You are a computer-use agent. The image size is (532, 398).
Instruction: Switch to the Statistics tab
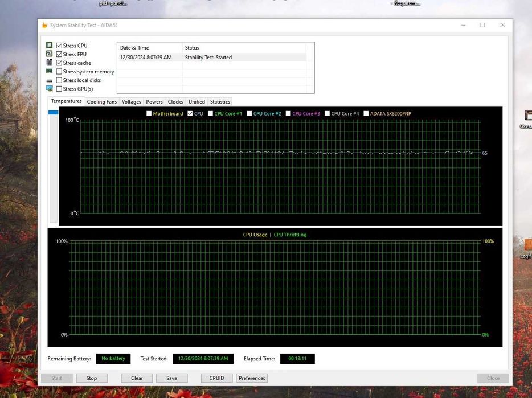(220, 102)
